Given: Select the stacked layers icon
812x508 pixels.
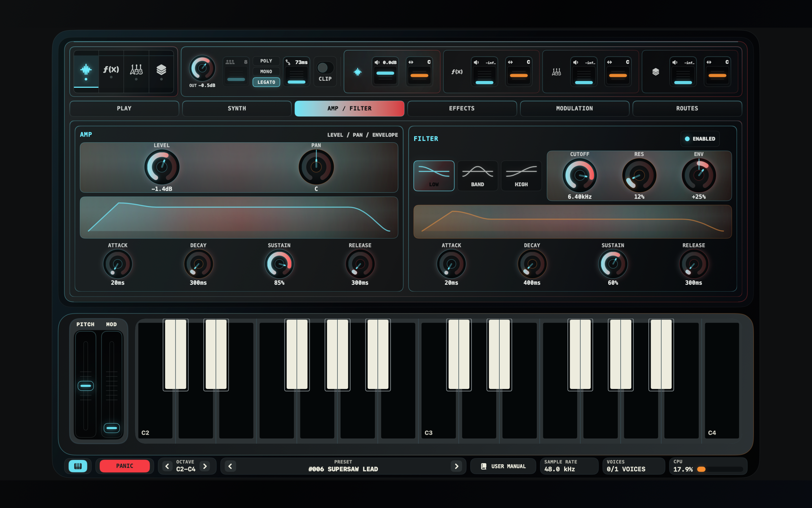Looking at the screenshot, I should click(161, 69).
